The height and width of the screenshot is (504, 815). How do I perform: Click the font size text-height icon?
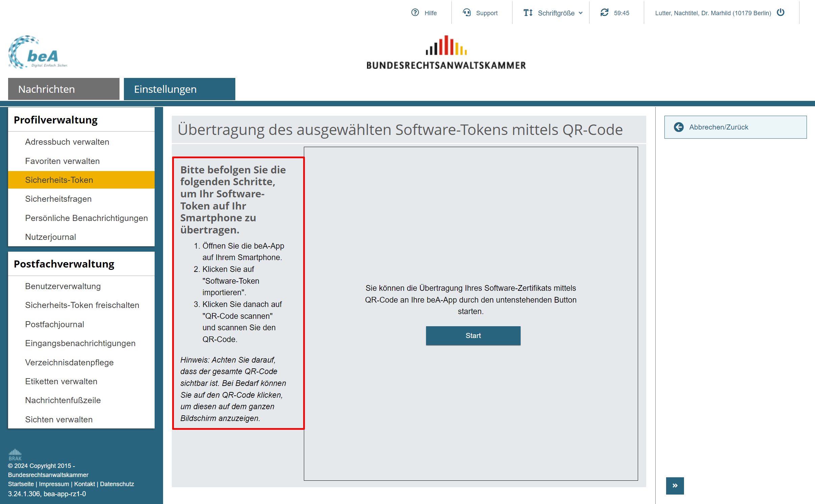[x=528, y=13]
